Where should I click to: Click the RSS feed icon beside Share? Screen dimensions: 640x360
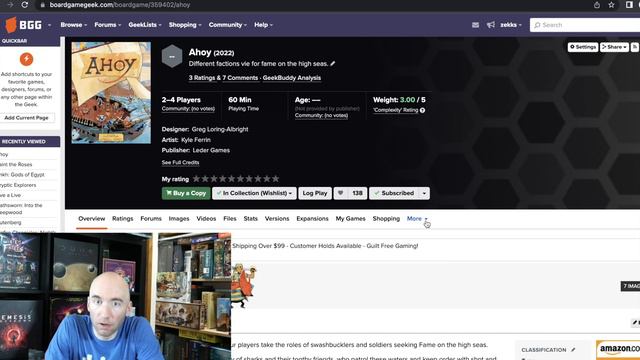click(635, 47)
